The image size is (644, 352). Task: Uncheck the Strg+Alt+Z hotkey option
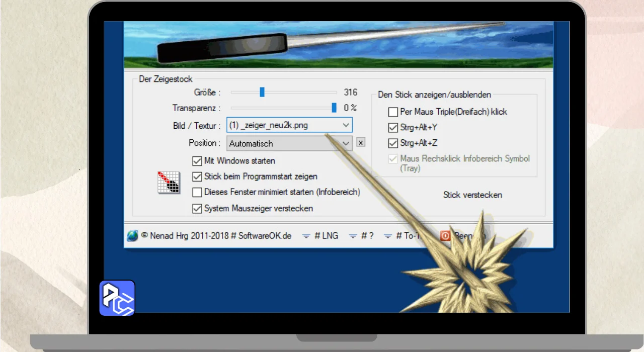pyautogui.click(x=393, y=143)
